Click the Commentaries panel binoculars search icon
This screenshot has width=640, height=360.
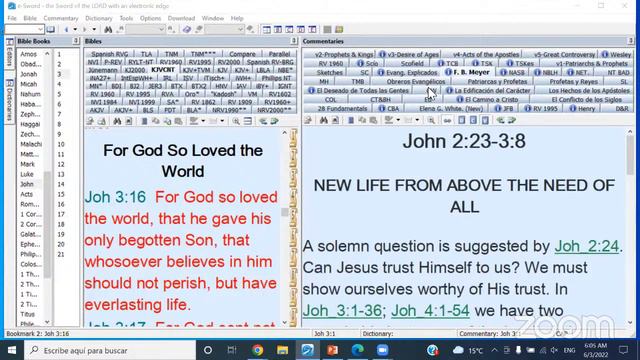[324, 120]
